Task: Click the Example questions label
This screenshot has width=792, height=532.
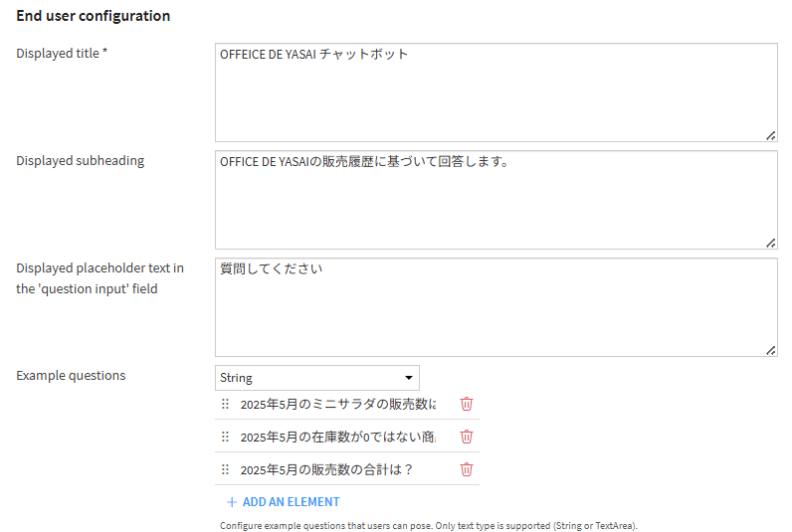Action: tap(71, 376)
